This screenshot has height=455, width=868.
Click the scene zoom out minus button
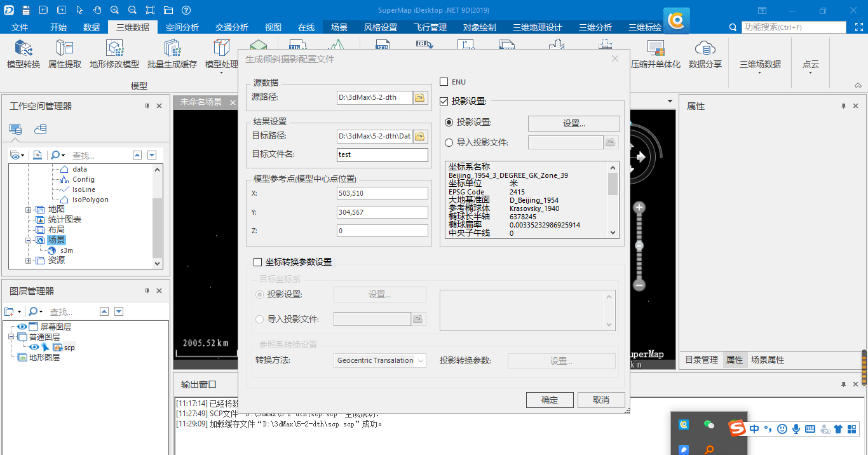tap(640, 285)
